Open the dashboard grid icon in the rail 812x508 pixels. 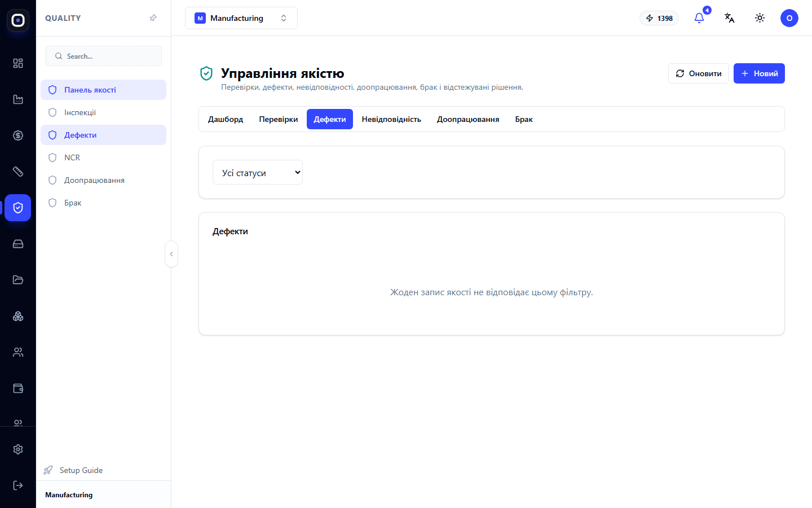[18, 63]
